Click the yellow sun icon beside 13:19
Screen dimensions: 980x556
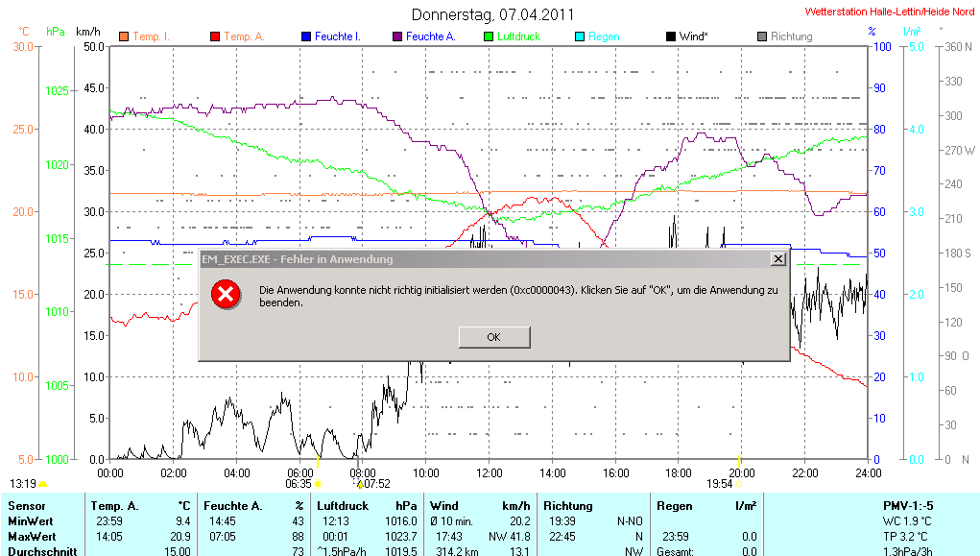[43, 484]
